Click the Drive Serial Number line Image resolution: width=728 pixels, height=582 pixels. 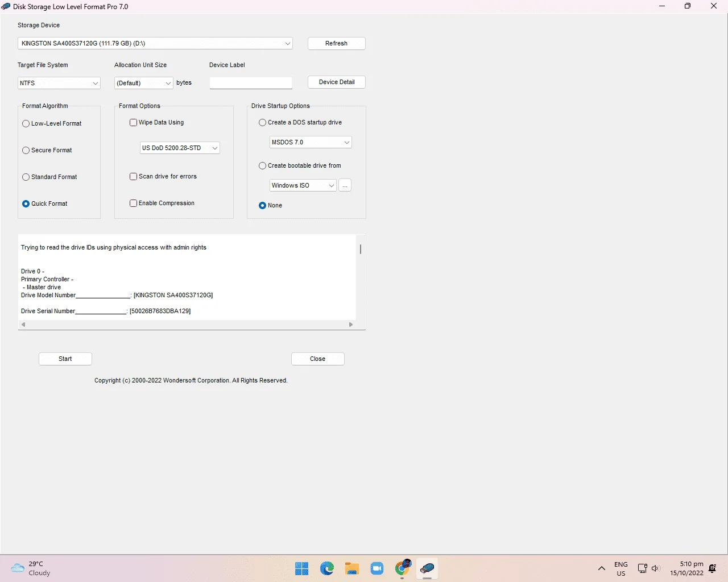pyautogui.click(x=106, y=311)
